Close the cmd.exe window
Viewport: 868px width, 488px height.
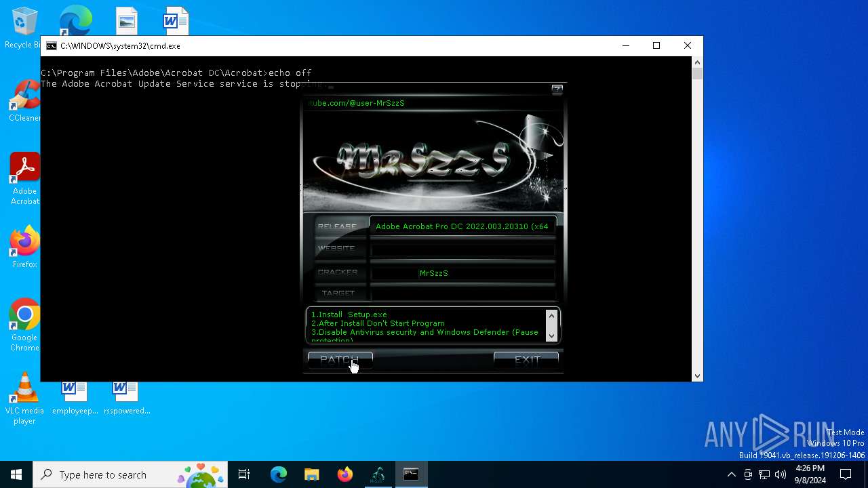[688, 45]
